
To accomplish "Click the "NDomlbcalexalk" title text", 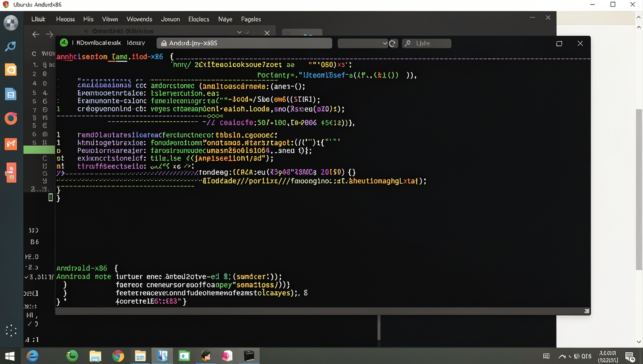I will coord(99,43).
